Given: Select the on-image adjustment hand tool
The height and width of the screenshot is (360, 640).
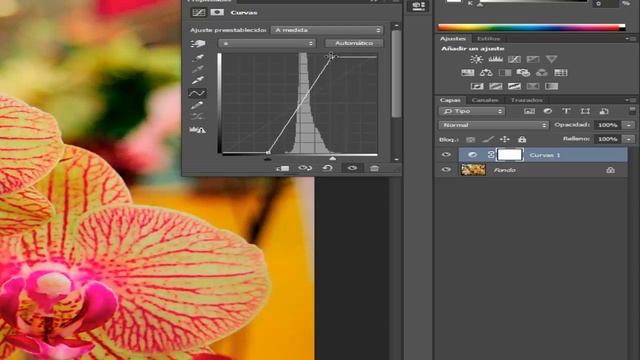Looking at the screenshot, I should [198, 43].
